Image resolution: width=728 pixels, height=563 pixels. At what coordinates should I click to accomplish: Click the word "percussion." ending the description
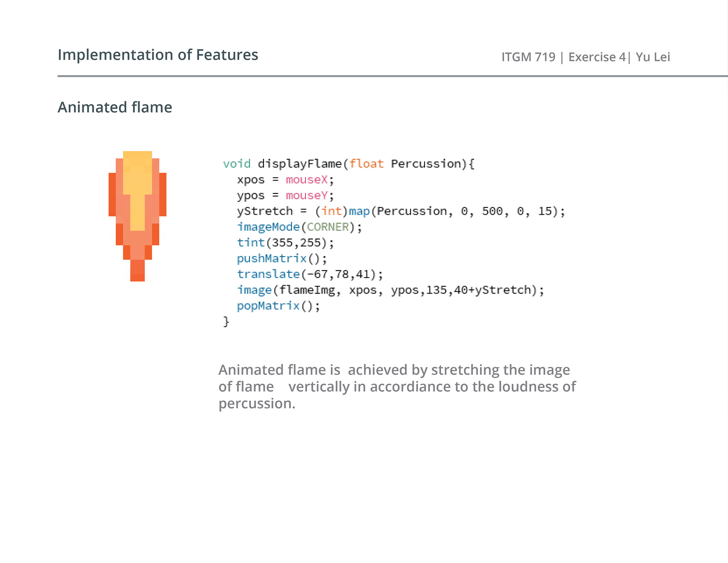pos(257,404)
